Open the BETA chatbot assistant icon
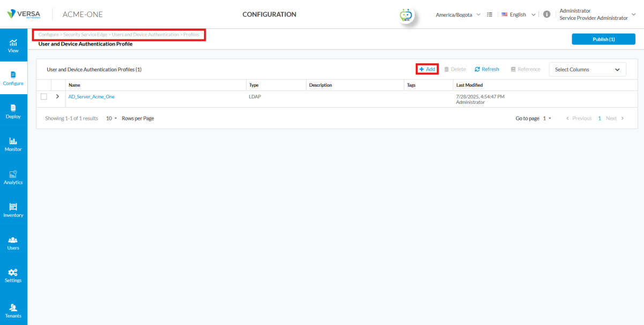This screenshot has height=325, width=644. coord(406,15)
